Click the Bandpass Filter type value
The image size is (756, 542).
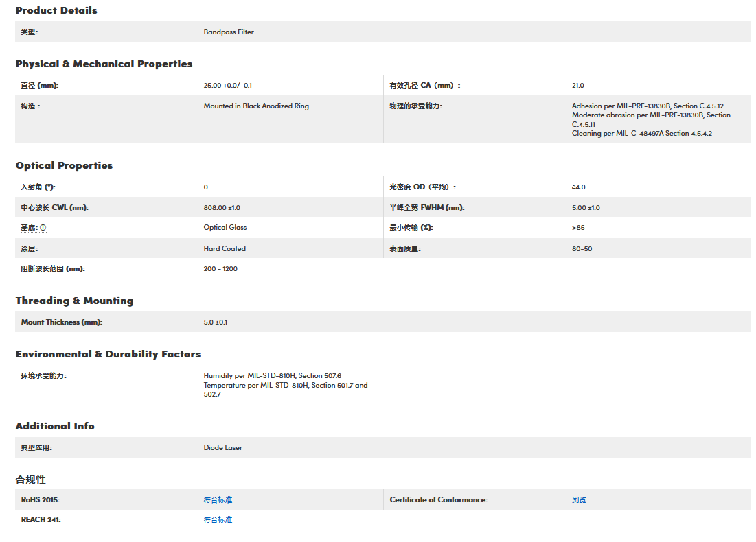point(229,32)
